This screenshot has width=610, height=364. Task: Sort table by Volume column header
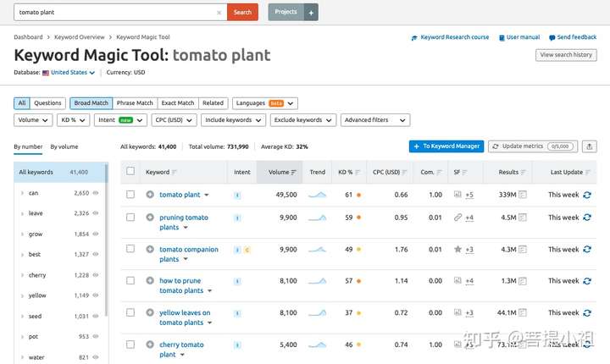pyautogui.click(x=280, y=172)
